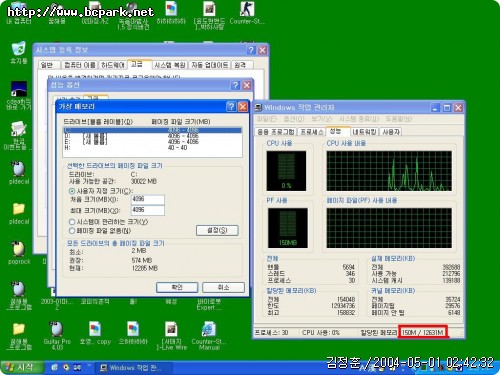500x375 pixels.
Task: Click the 한도 value 12934736
Action: point(343,306)
